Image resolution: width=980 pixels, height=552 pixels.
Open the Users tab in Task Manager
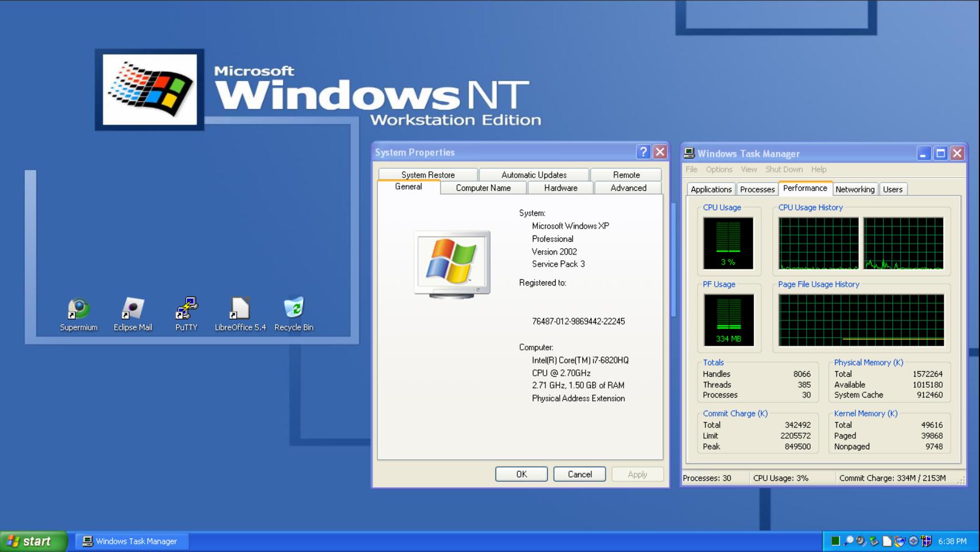click(892, 189)
